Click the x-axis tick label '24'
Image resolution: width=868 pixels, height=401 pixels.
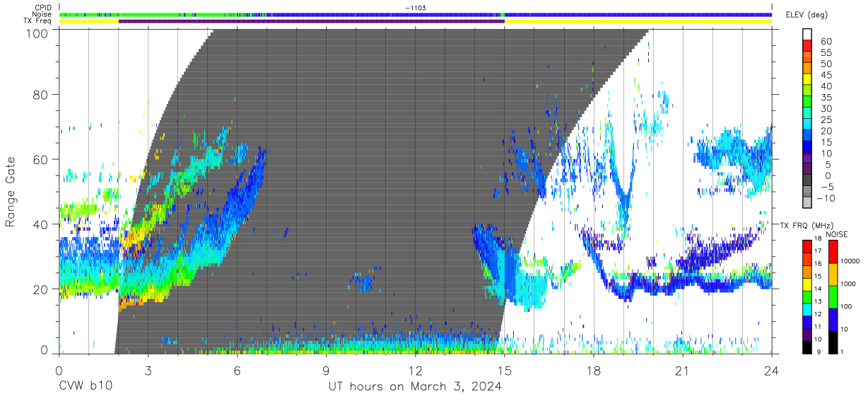(772, 371)
